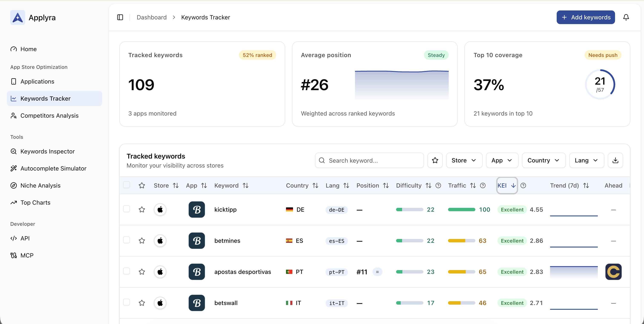Image resolution: width=644 pixels, height=324 pixels.
Task: Star the kicktipp keyword row
Action: click(x=142, y=209)
